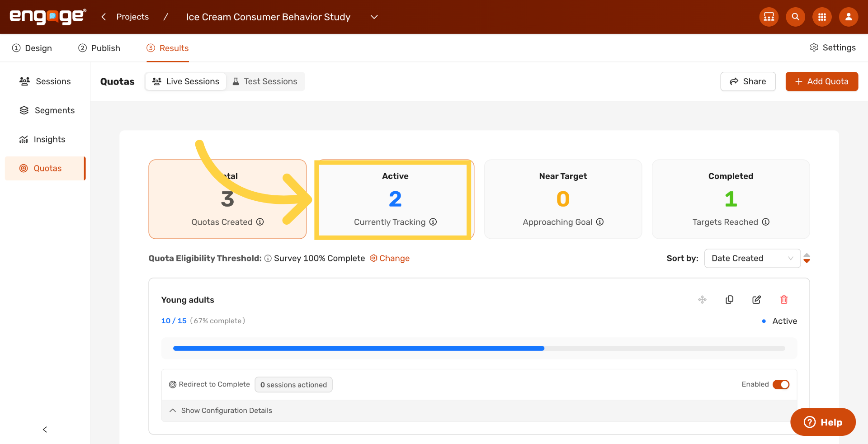Select Quotas in the sidebar

pyautogui.click(x=45, y=168)
